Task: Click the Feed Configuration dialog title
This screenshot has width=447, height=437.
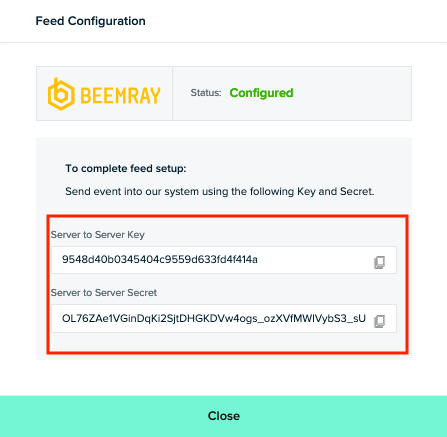Action: (x=90, y=21)
